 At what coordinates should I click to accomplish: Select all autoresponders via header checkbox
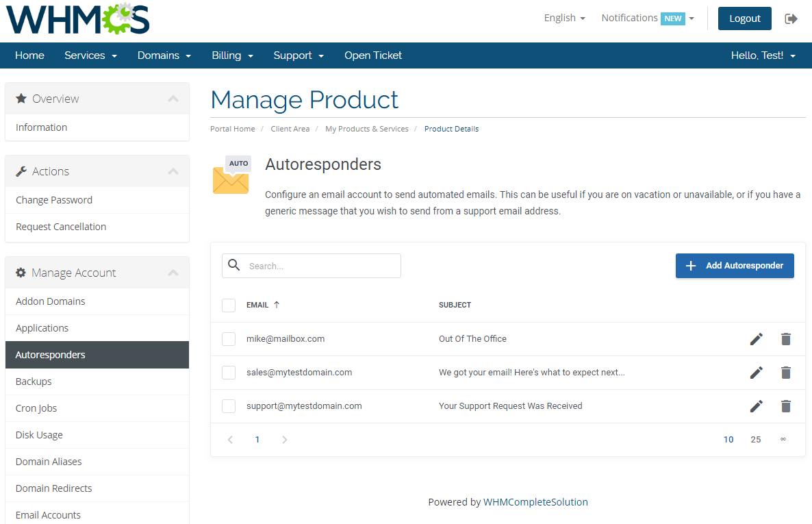pyautogui.click(x=228, y=305)
